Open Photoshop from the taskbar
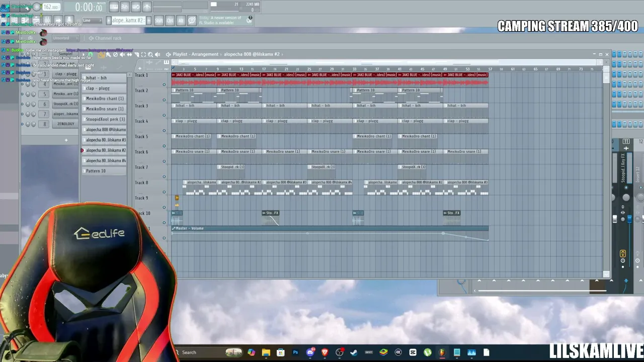The image size is (644, 362). point(295,352)
